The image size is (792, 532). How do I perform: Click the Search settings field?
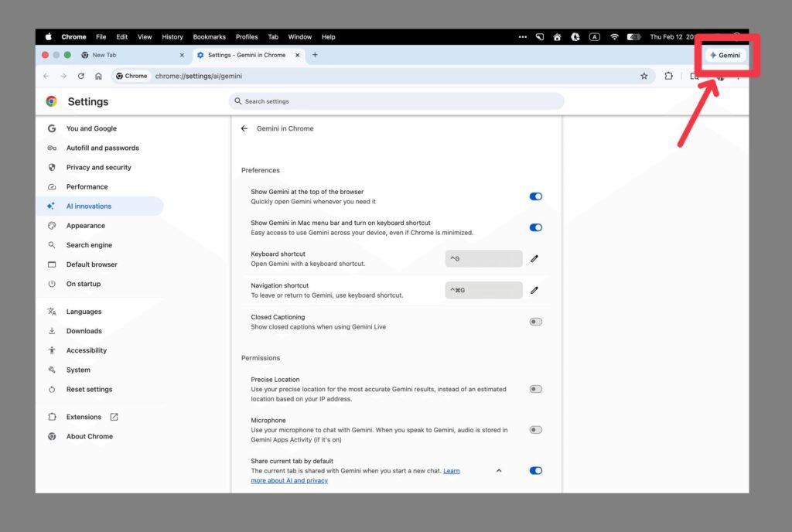(x=397, y=101)
